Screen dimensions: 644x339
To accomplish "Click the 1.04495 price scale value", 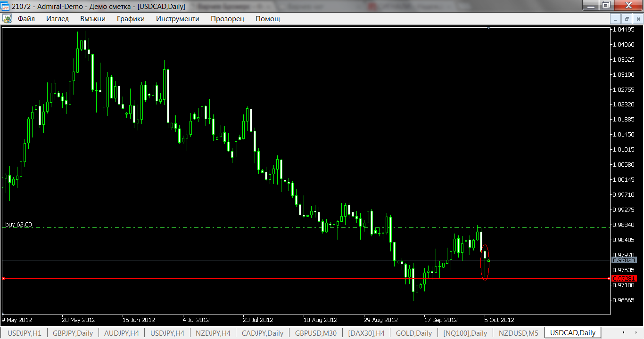I will tap(624, 29).
